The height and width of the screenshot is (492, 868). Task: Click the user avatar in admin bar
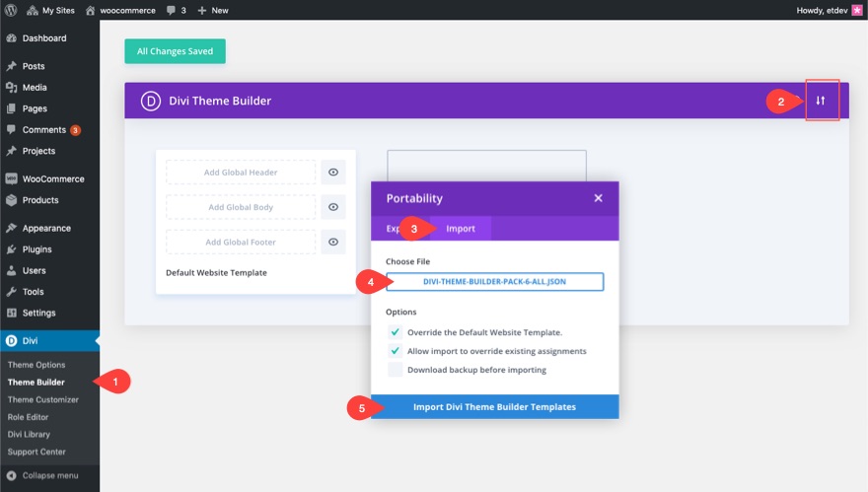click(x=857, y=10)
